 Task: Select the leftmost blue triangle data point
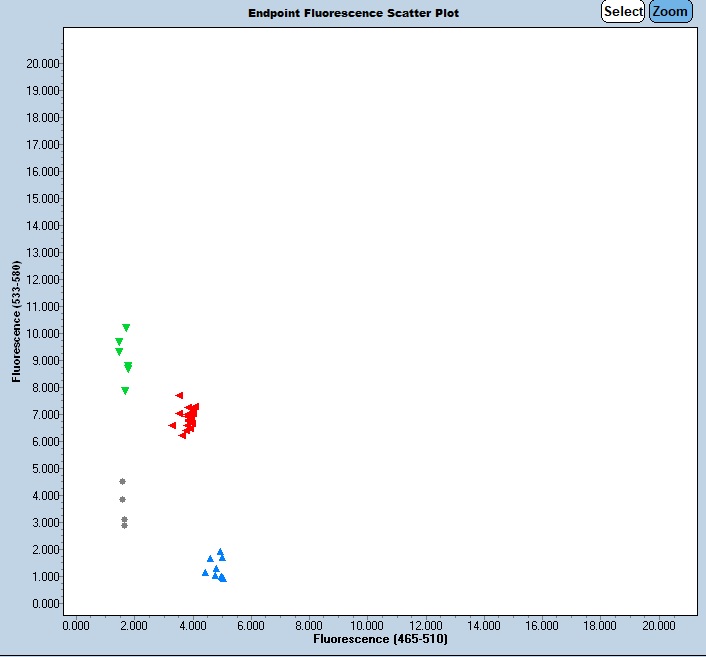click(205, 573)
